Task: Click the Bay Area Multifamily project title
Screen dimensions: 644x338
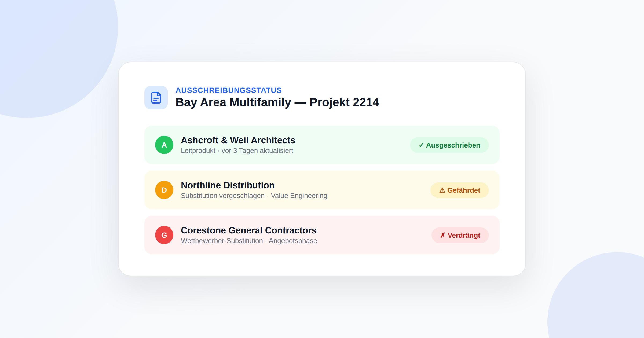Action: pos(277,102)
